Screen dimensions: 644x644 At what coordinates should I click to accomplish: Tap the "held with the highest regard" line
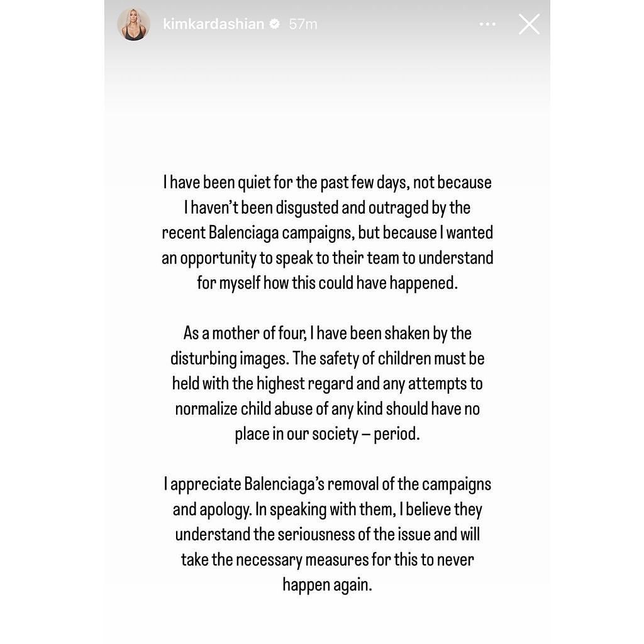pos(327,384)
